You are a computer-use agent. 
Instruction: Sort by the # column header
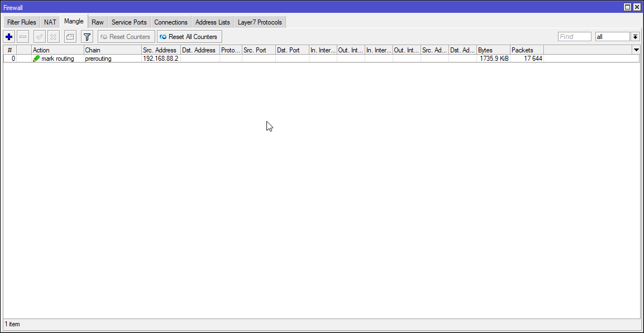pos(10,50)
